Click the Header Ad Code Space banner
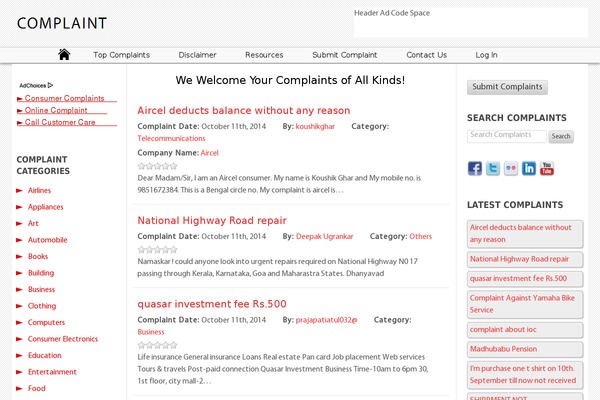The height and width of the screenshot is (400, 600). [471, 23]
